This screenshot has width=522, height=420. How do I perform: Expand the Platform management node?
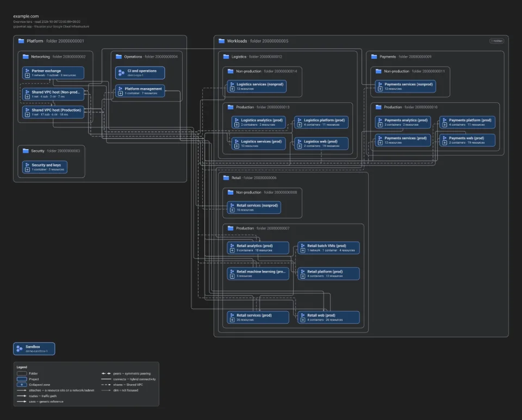click(121, 93)
